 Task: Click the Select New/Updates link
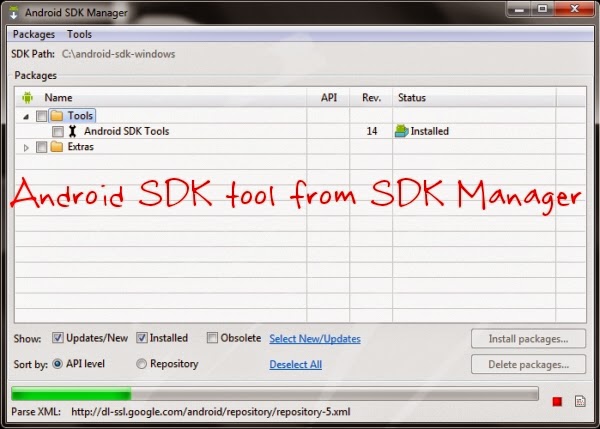(x=315, y=339)
